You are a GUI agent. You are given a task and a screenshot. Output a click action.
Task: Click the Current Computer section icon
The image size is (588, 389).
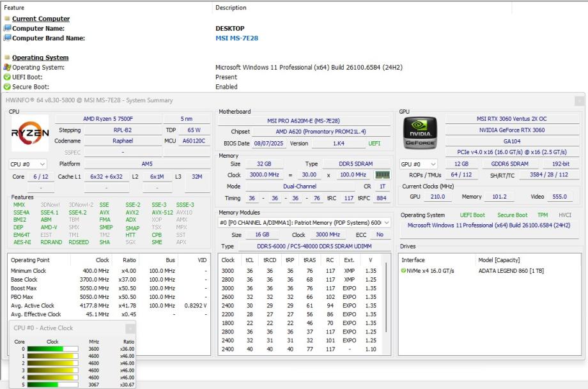(x=7, y=19)
